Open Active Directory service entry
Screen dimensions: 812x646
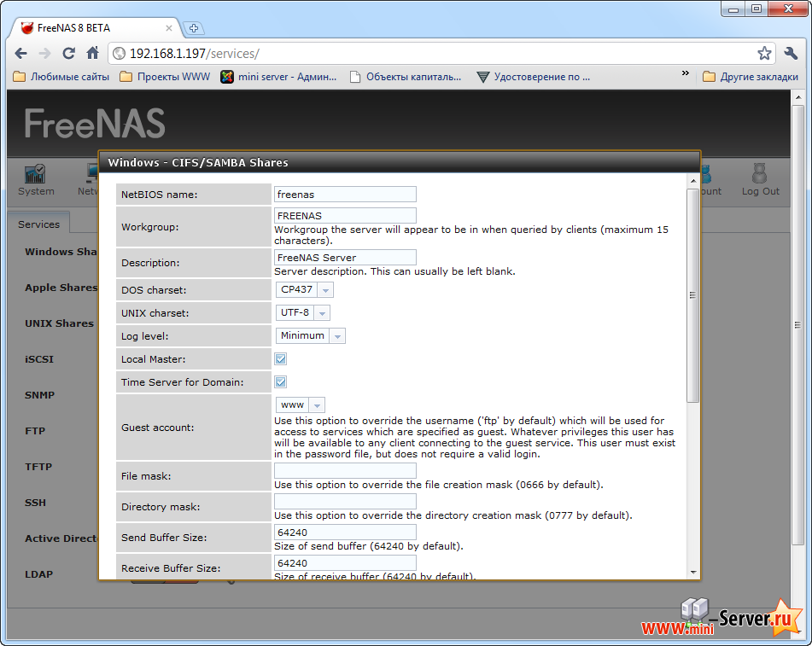pyautogui.click(x=61, y=538)
